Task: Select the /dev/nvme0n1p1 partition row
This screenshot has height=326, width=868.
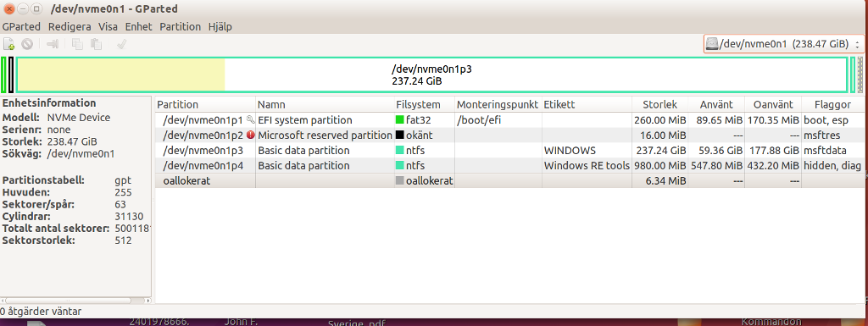Action: [x=509, y=119]
